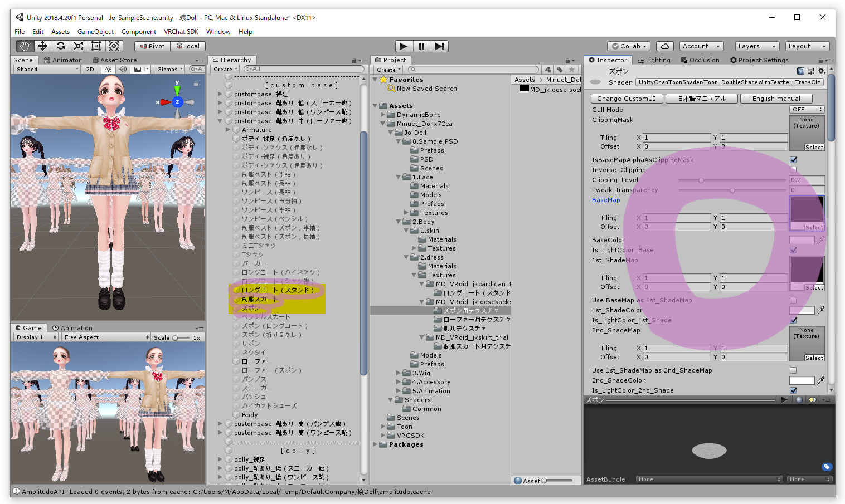
Task: Open preset sliders icon in Inspector
Action: coord(811,71)
